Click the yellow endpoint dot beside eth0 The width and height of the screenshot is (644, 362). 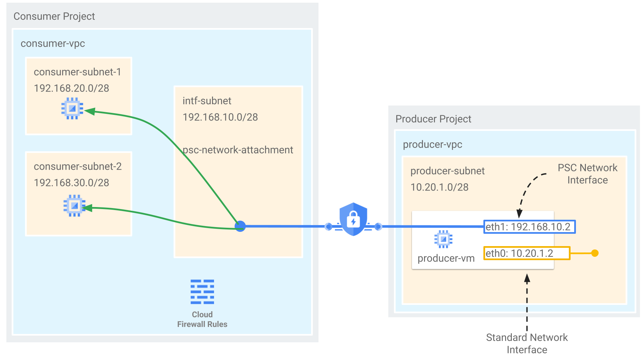point(595,253)
